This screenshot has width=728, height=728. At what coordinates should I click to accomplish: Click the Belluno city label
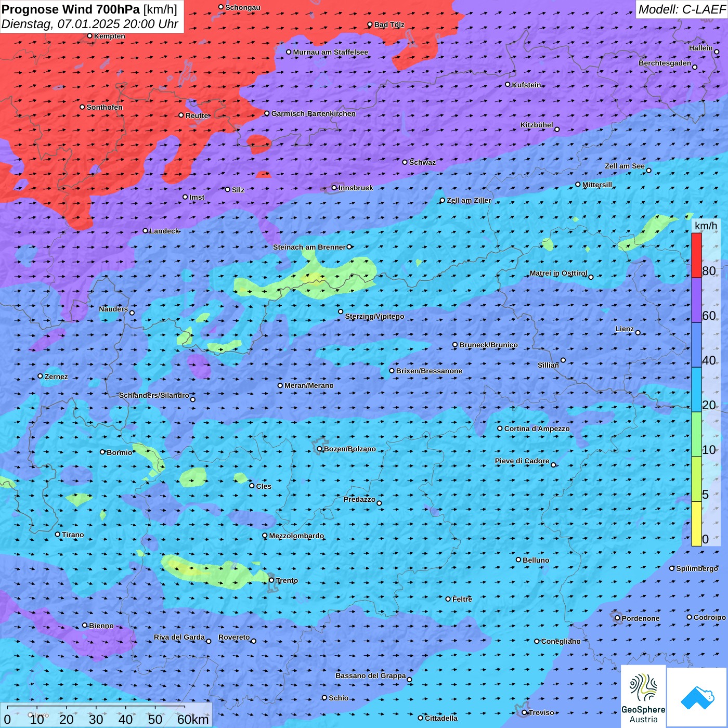[536, 560]
